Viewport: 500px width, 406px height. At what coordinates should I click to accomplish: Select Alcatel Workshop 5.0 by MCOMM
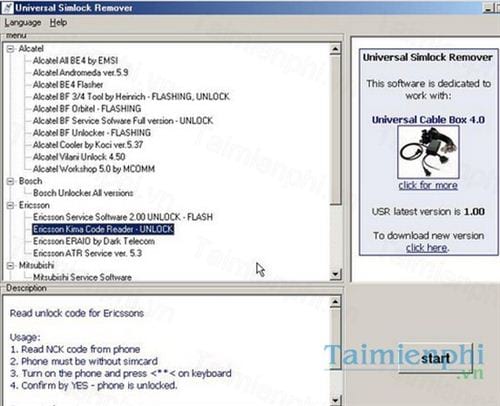(94, 169)
